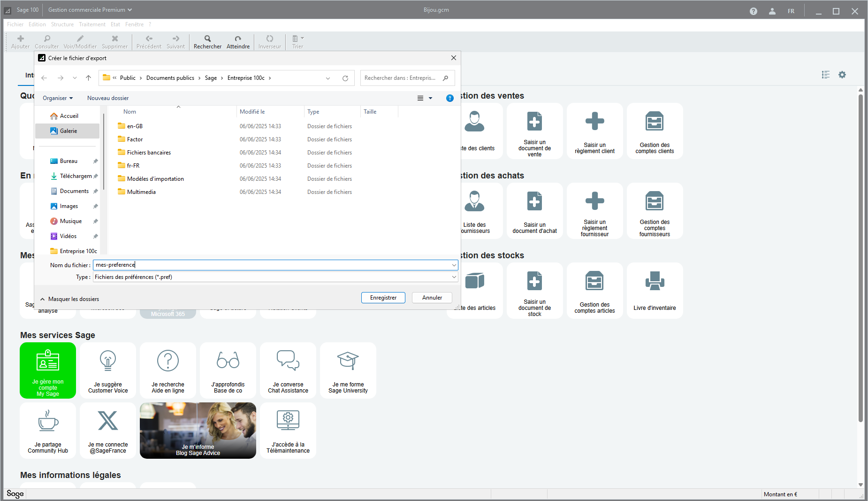
Task: Open the Structure menu
Action: click(x=62, y=24)
